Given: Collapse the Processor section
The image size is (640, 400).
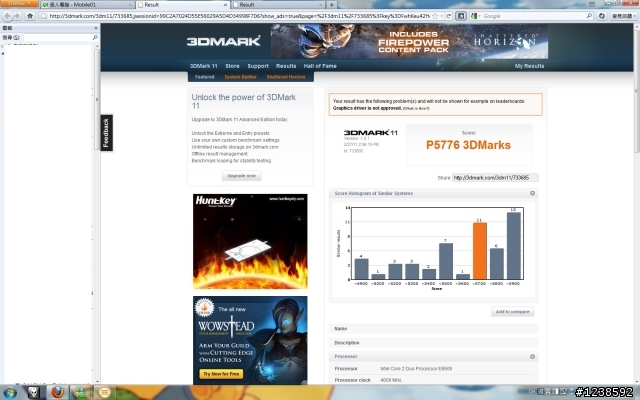Looking at the screenshot, I should click(x=532, y=356).
